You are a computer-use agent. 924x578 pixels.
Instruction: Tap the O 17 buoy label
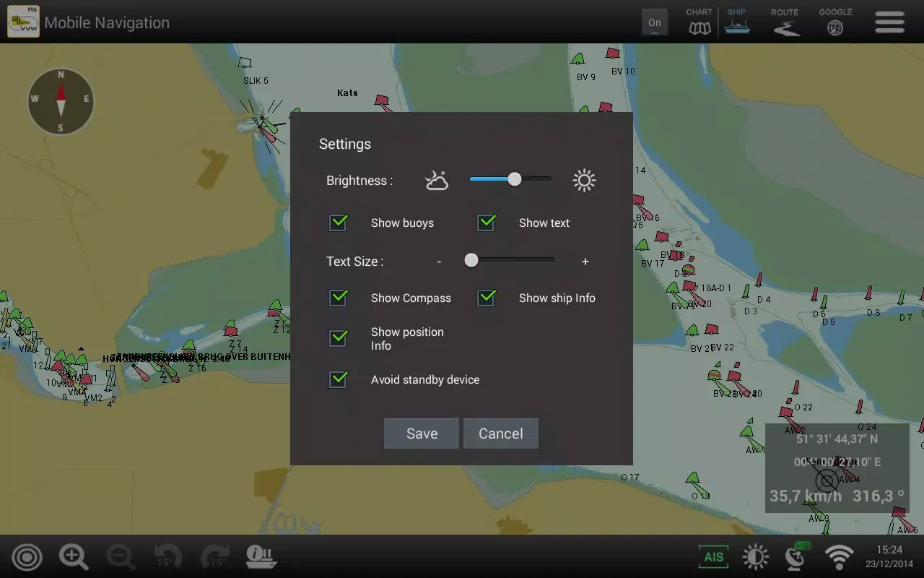pos(630,477)
